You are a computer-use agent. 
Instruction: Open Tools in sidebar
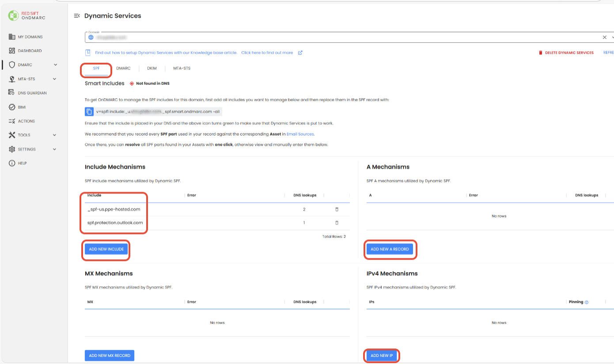24,135
